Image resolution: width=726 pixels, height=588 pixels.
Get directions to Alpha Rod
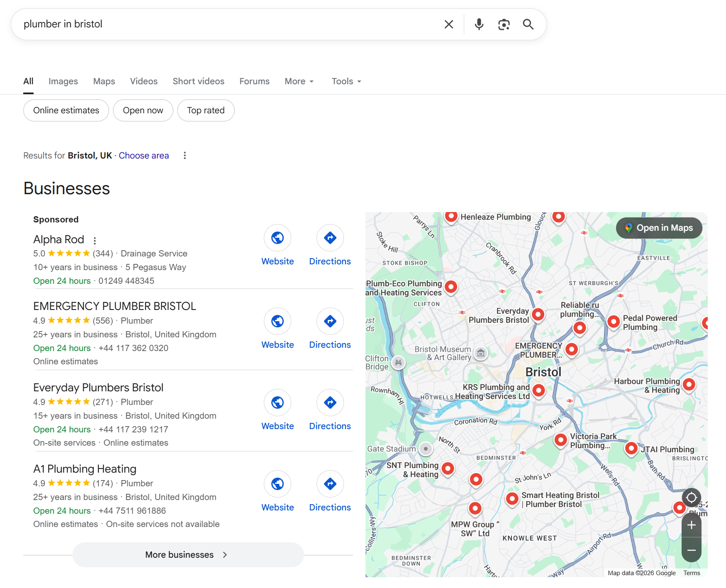coord(330,238)
